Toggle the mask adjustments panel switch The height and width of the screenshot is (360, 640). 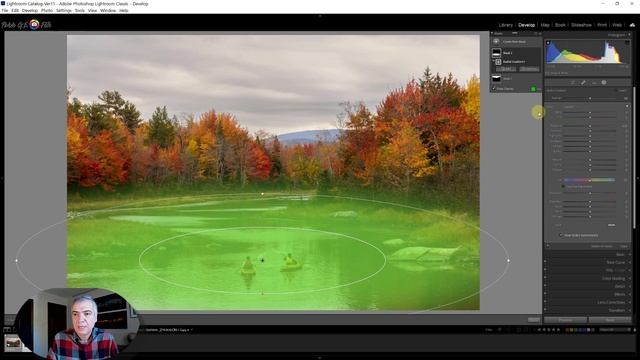pos(548,246)
